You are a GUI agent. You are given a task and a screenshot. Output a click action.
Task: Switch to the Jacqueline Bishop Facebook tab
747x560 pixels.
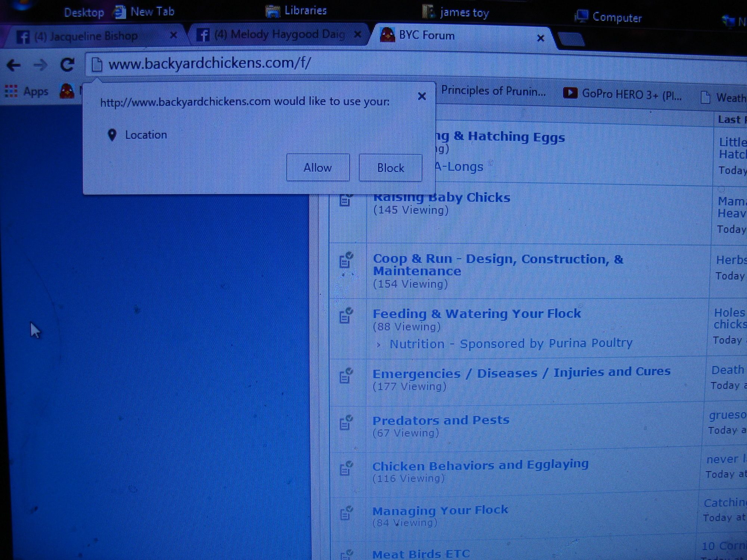(x=86, y=36)
